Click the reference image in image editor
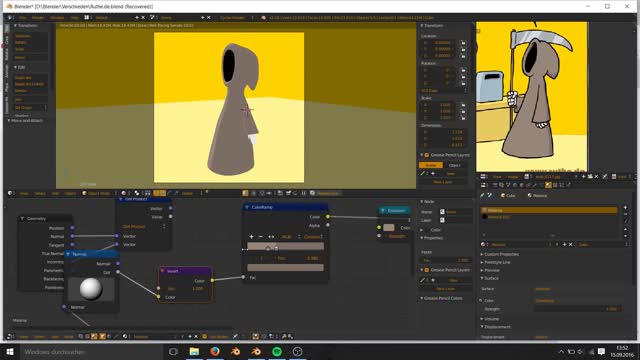Viewport: 640px width, 360px height. click(531, 96)
